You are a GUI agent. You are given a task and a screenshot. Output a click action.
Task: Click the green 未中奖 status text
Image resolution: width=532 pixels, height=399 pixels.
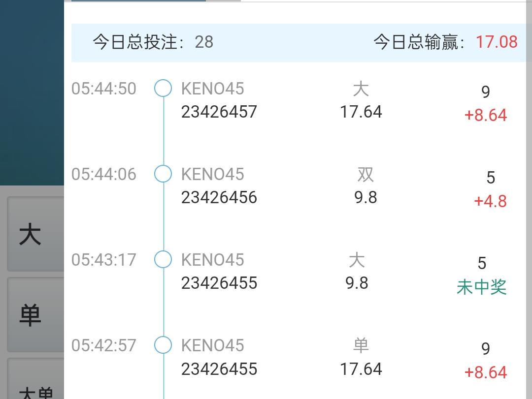point(482,287)
